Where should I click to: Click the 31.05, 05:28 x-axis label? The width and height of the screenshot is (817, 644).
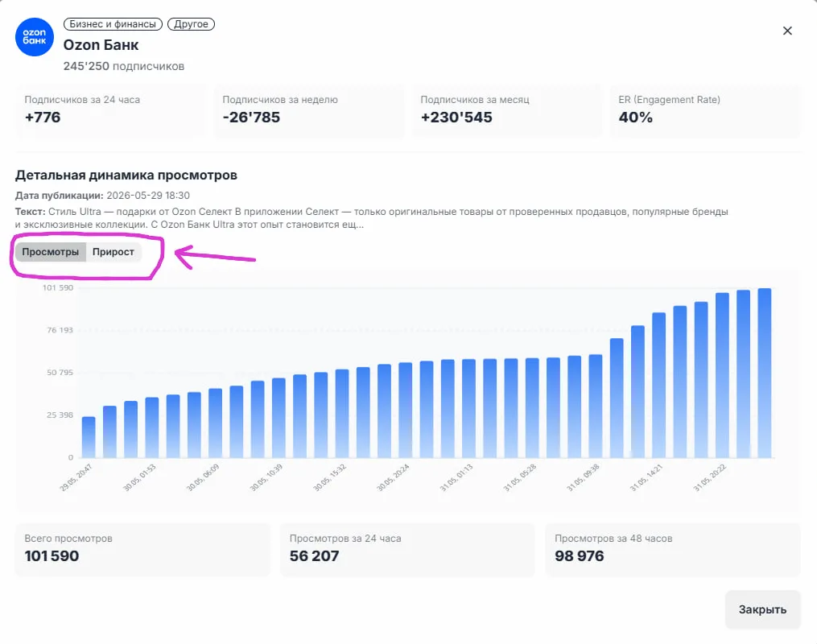pyautogui.click(x=519, y=477)
